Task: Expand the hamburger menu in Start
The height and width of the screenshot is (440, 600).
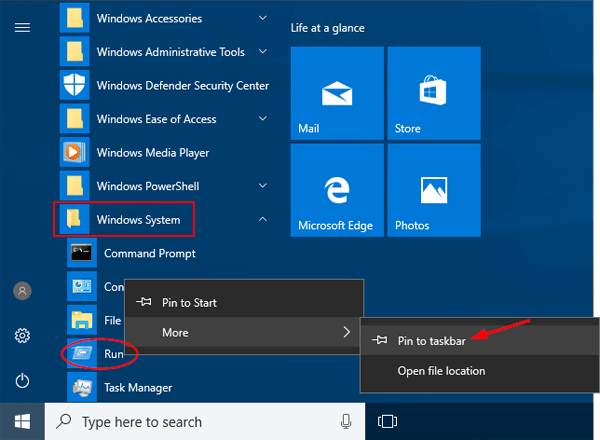Action: pos(22,27)
